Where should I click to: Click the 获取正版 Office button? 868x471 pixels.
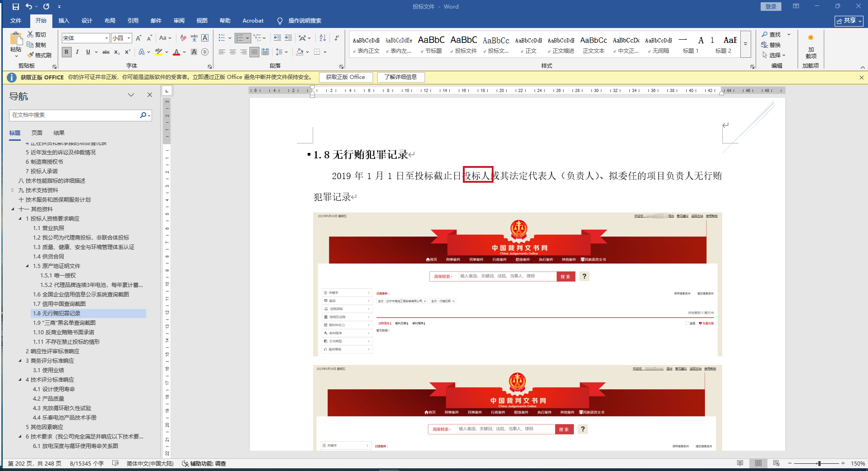click(x=346, y=77)
